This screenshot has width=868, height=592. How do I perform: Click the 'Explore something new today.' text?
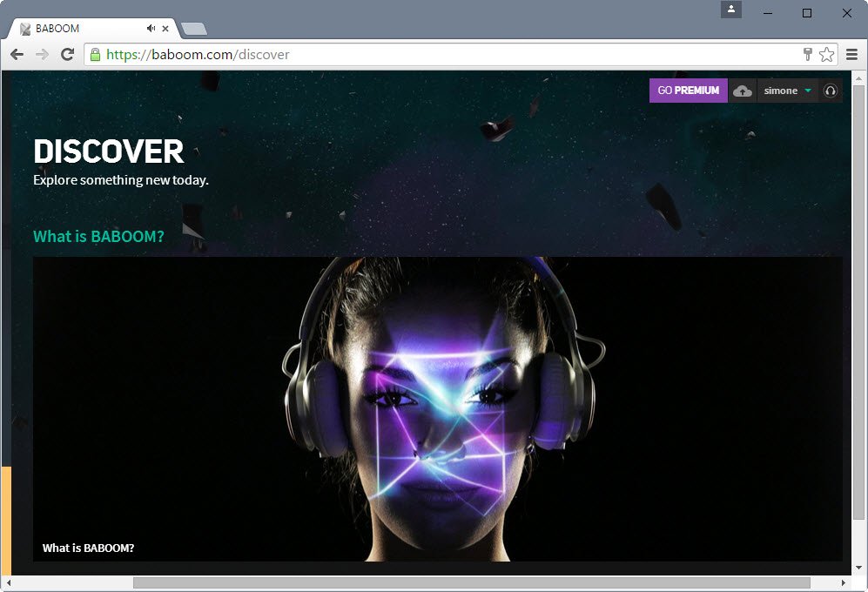tap(121, 180)
